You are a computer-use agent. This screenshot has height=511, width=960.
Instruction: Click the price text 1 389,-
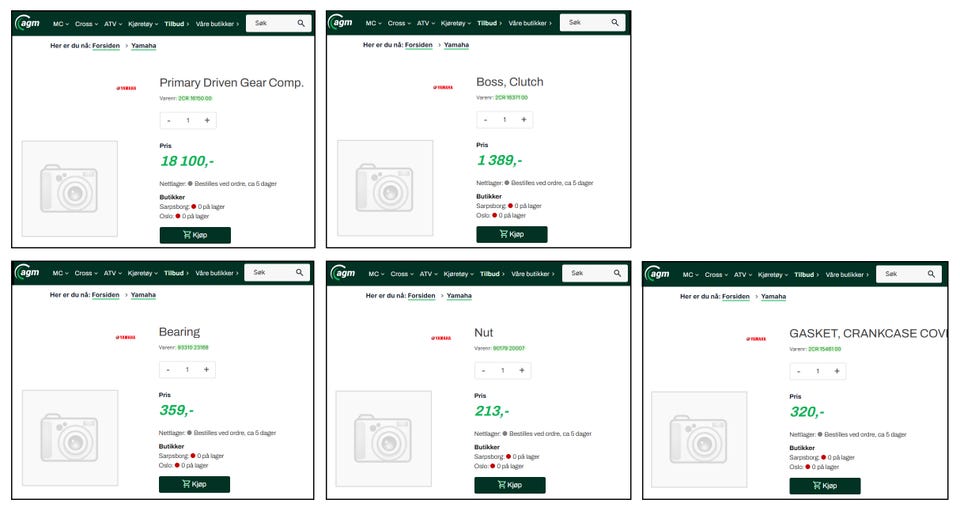pos(500,160)
